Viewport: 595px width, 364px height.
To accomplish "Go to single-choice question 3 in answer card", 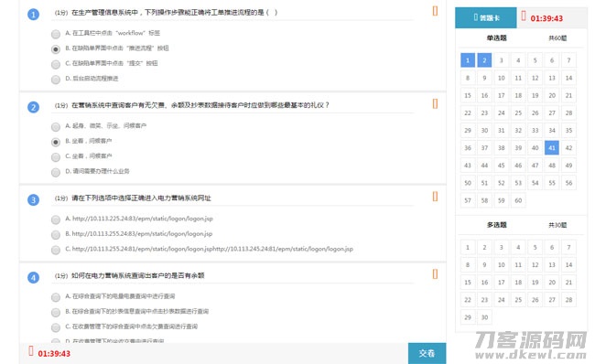I will click(x=502, y=60).
